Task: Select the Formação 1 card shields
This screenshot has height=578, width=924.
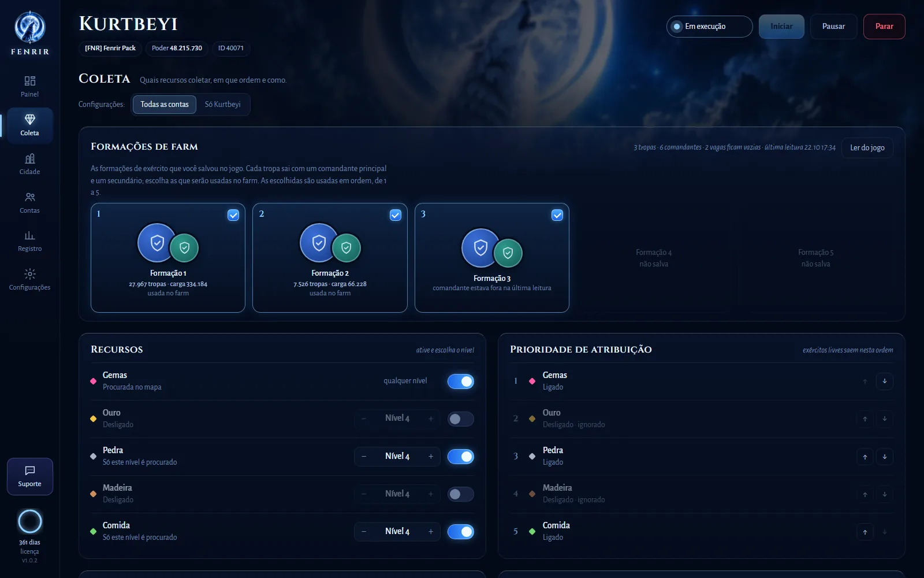Action: coord(168,243)
